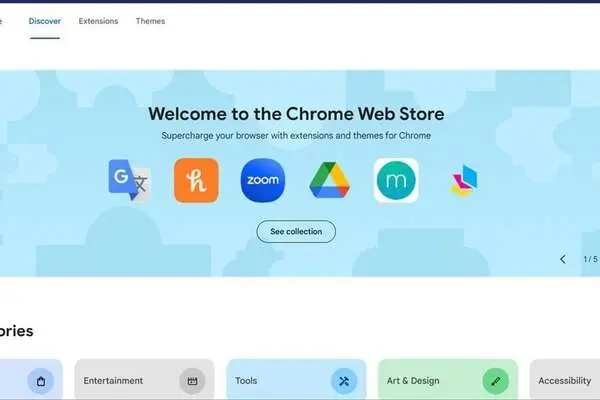Open the Google Translate extension icon
Screen dimensions: 600x400
tap(129, 180)
